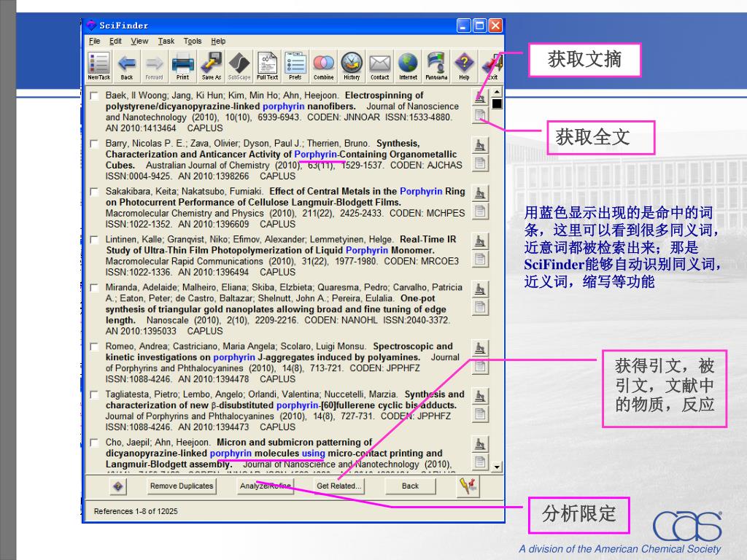Open the Task menu
This screenshot has width=747, height=560.
[x=166, y=41]
